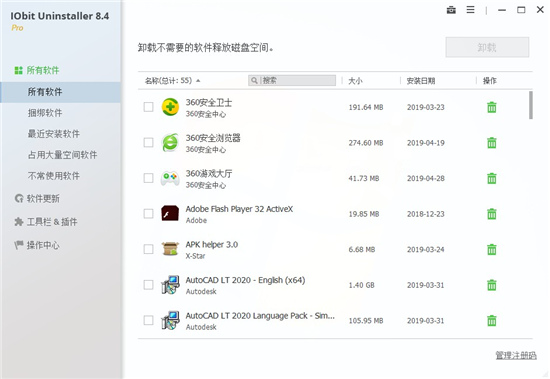Viewport: 550px width, 379px height.
Task: Check the box for 360安全浏览器
Action: 148,142
